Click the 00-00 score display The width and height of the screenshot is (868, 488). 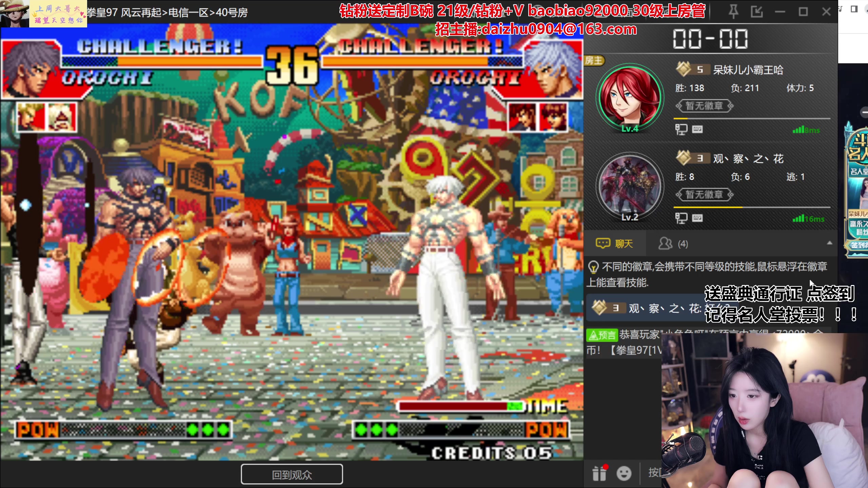coord(711,39)
